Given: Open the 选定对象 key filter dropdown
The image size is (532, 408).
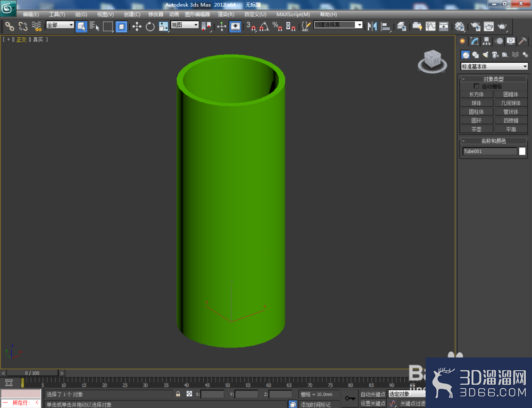Looking at the screenshot, I should coord(406,394).
